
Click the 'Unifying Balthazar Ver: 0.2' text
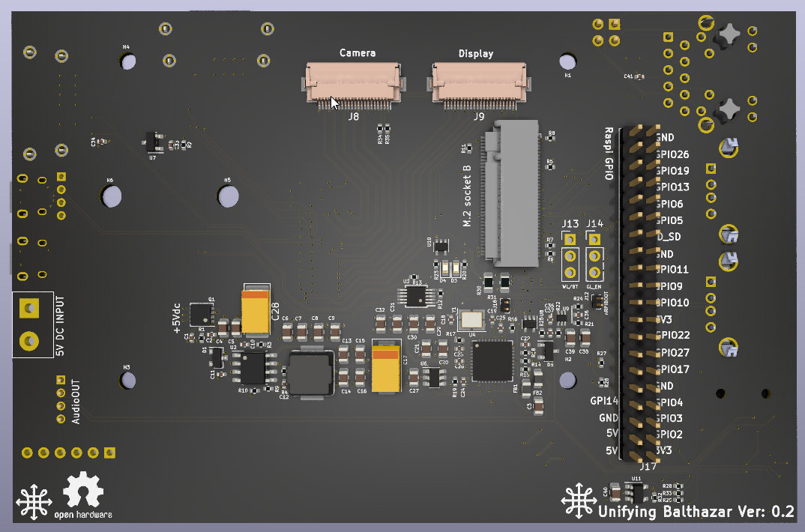pos(696,512)
